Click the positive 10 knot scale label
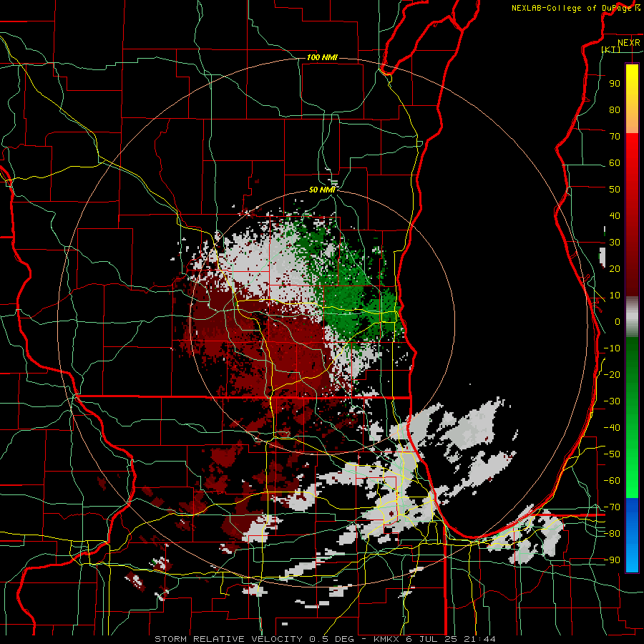 615,296
